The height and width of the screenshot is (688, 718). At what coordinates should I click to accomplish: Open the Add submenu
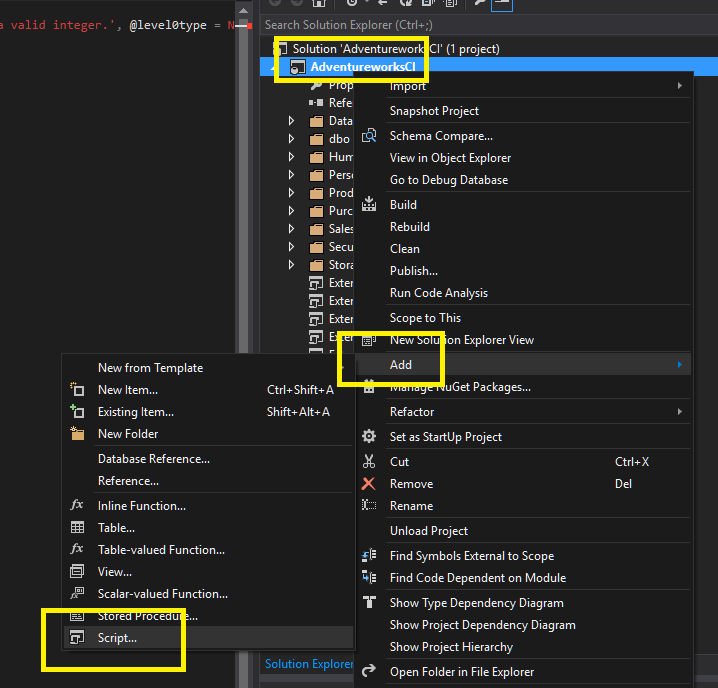tap(523, 365)
